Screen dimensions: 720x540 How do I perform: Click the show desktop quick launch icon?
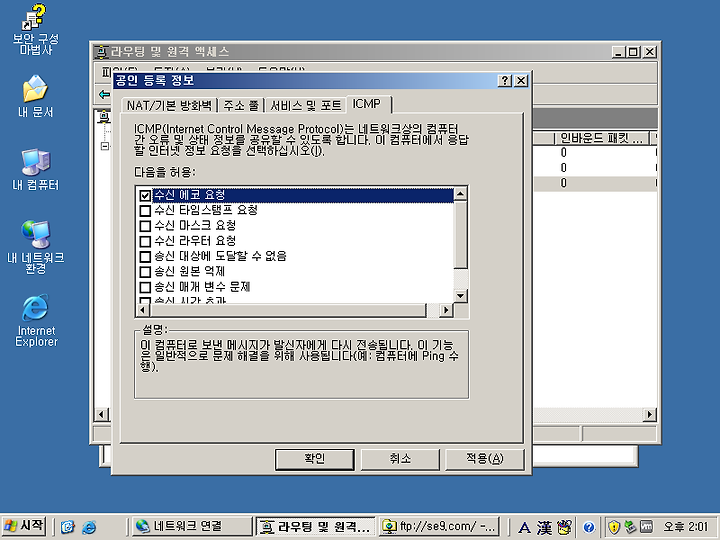point(68,527)
